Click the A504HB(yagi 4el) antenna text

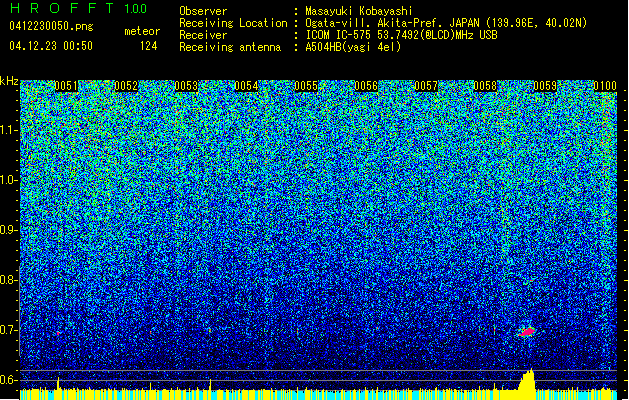pos(353,47)
